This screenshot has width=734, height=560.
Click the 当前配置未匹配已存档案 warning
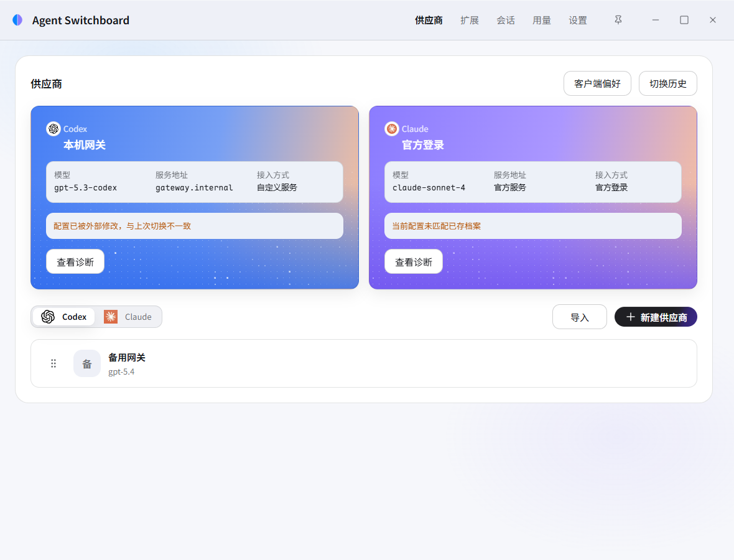point(436,226)
